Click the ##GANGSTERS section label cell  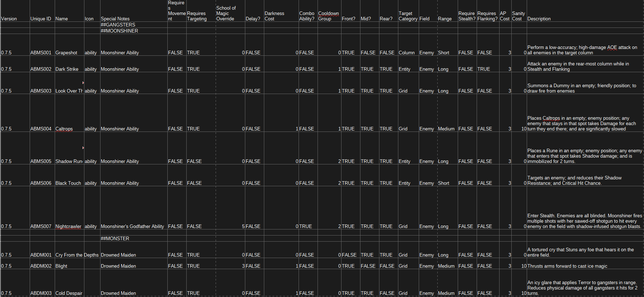[x=118, y=25]
